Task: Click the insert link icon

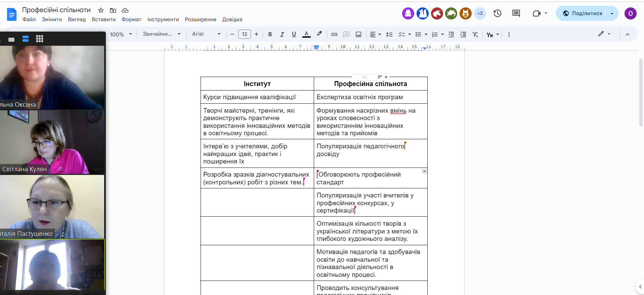Action: click(334, 34)
